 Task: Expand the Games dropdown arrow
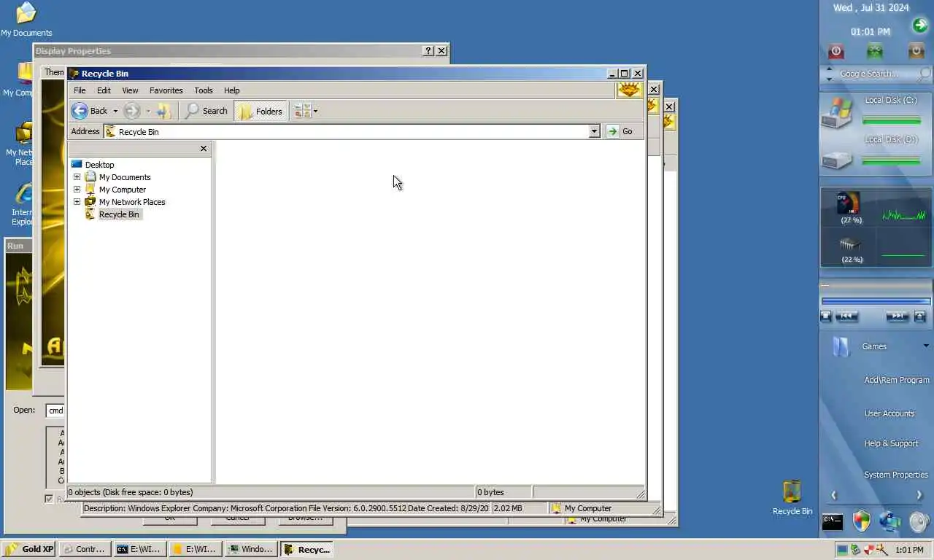point(926,346)
